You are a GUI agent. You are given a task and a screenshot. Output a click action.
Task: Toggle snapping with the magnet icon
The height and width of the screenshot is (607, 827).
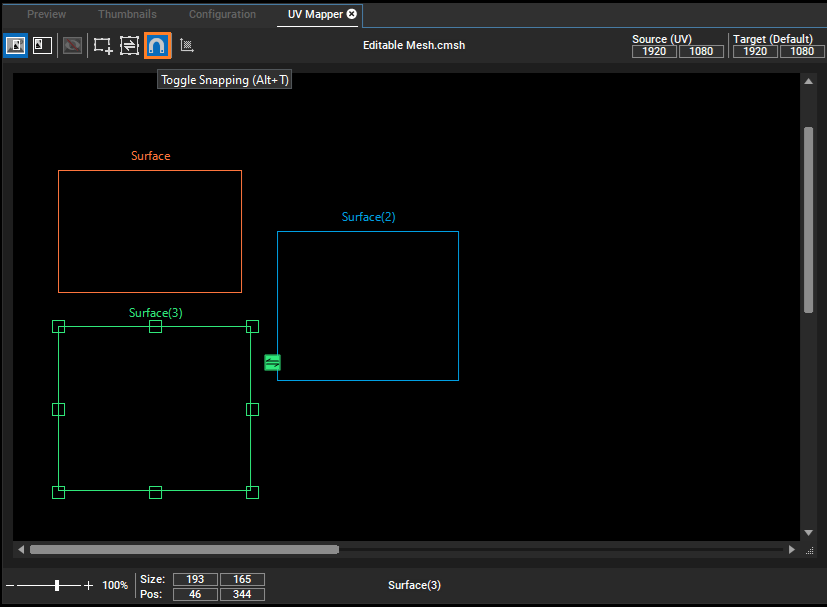(x=157, y=46)
